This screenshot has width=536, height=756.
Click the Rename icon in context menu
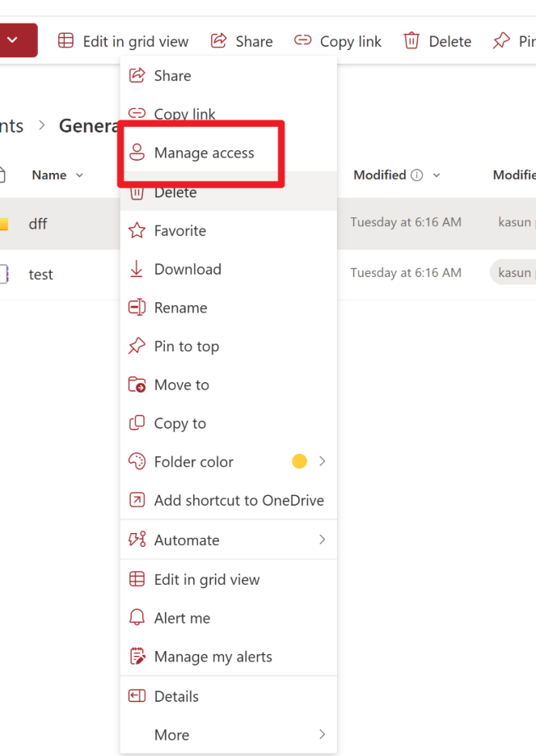[x=137, y=307]
